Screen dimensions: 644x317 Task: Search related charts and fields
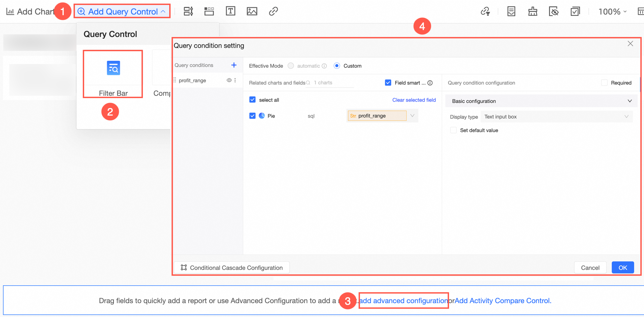(x=330, y=83)
